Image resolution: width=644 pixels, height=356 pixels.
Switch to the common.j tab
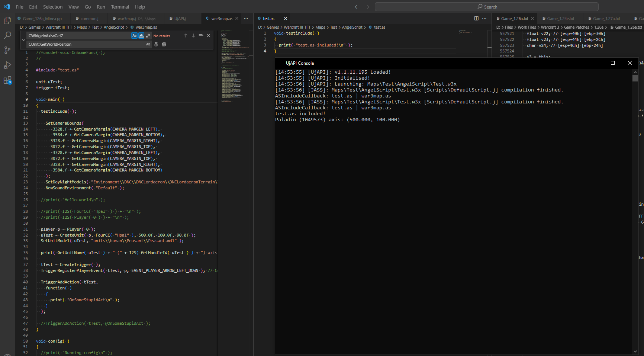89,19
